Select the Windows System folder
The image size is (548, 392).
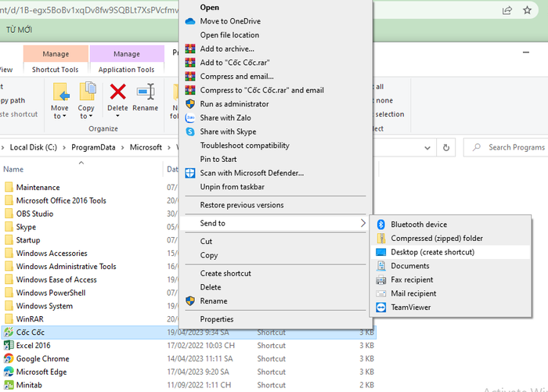(39, 306)
